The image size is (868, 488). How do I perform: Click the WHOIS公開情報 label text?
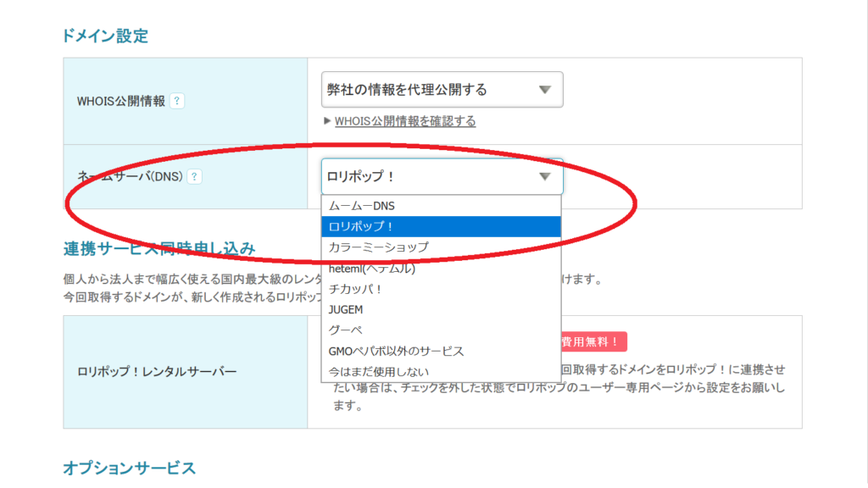click(120, 102)
